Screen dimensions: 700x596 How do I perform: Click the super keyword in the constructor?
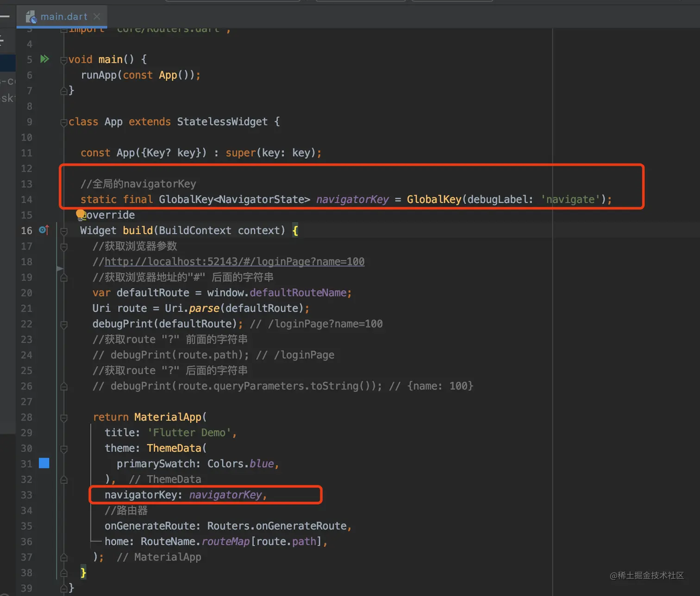[241, 153]
